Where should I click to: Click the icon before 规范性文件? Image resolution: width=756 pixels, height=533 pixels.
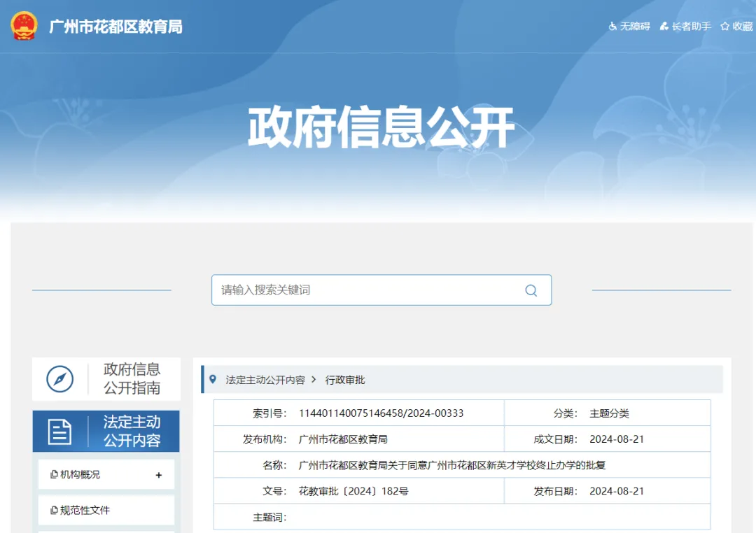coord(53,509)
